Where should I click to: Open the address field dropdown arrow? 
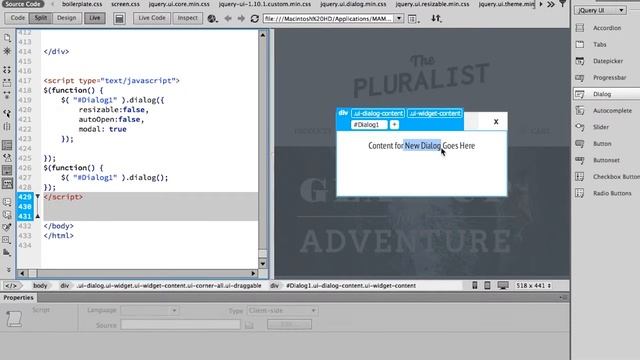(x=399, y=18)
